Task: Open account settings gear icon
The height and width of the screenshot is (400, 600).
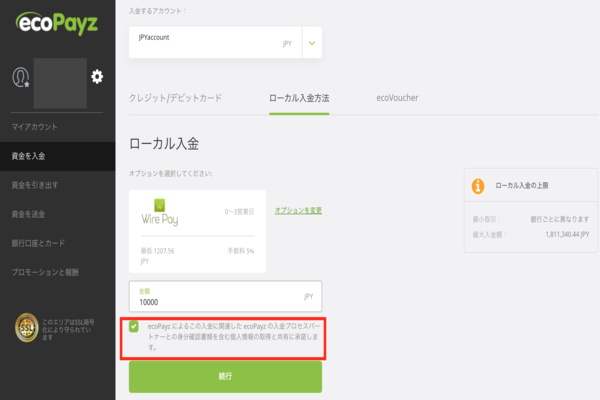Action: [97, 77]
